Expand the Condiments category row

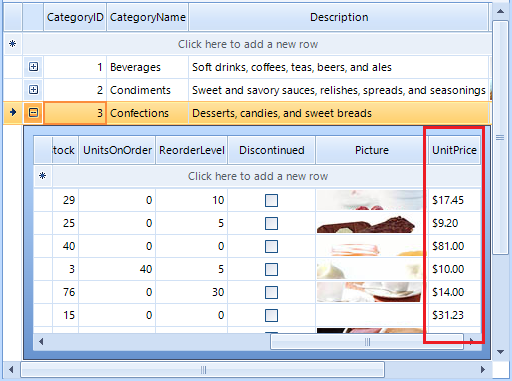pos(33,90)
